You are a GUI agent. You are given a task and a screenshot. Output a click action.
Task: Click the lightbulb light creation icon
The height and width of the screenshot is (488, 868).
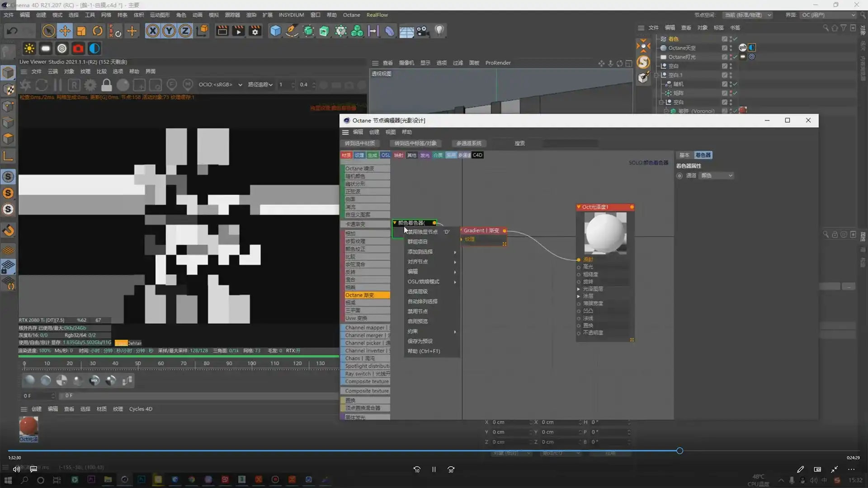click(x=439, y=31)
